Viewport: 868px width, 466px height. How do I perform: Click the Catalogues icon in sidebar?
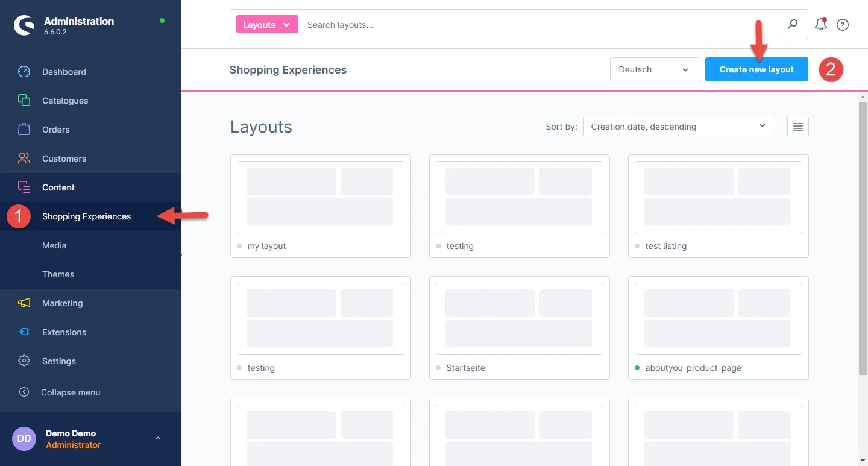pos(24,101)
